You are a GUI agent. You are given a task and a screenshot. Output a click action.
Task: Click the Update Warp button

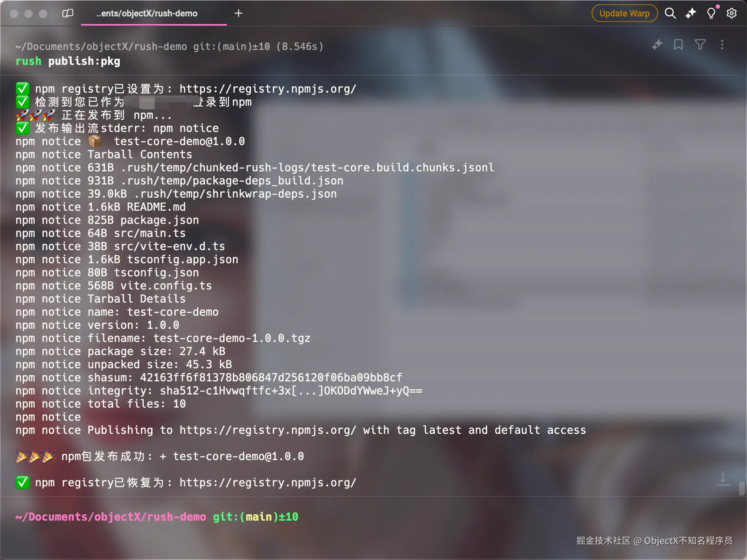pyautogui.click(x=624, y=13)
